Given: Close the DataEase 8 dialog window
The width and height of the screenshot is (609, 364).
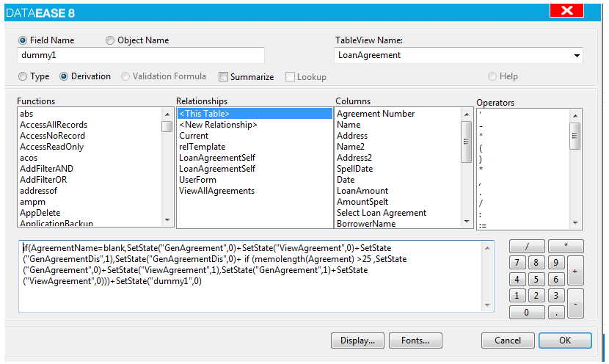Looking at the screenshot, I should [x=566, y=10].
